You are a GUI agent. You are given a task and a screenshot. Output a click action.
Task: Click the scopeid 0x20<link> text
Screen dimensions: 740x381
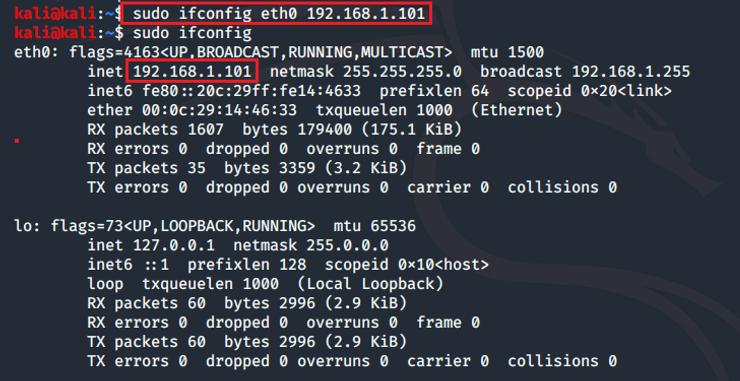pos(589,91)
